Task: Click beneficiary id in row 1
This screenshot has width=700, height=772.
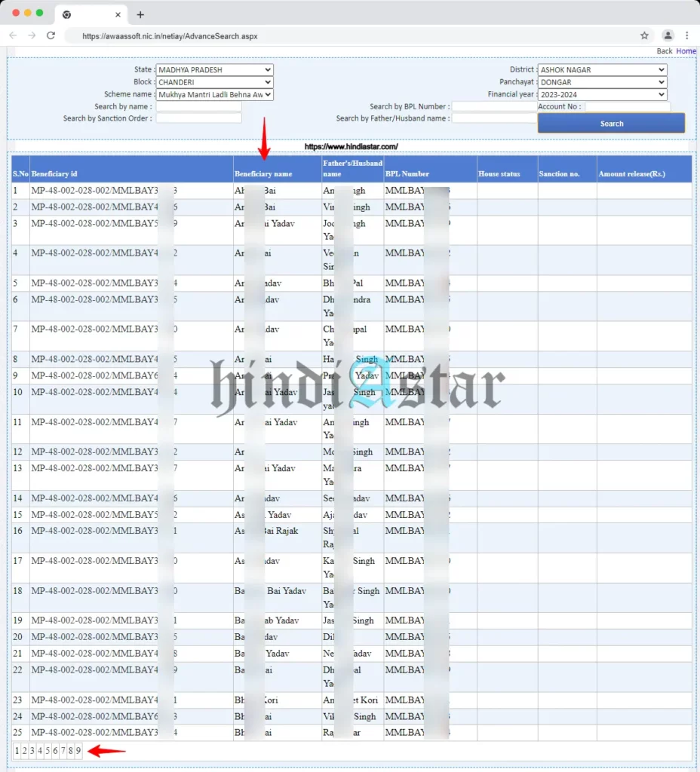Action: click(104, 191)
